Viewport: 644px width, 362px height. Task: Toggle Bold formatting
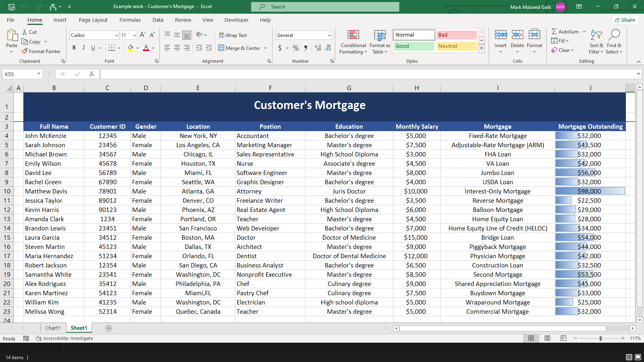point(74,48)
